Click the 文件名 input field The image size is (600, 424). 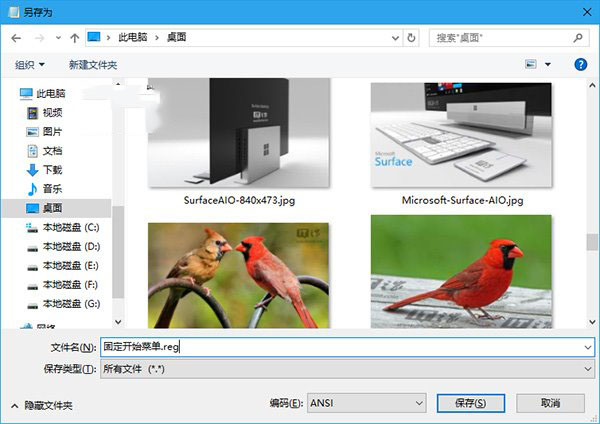pos(341,347)
